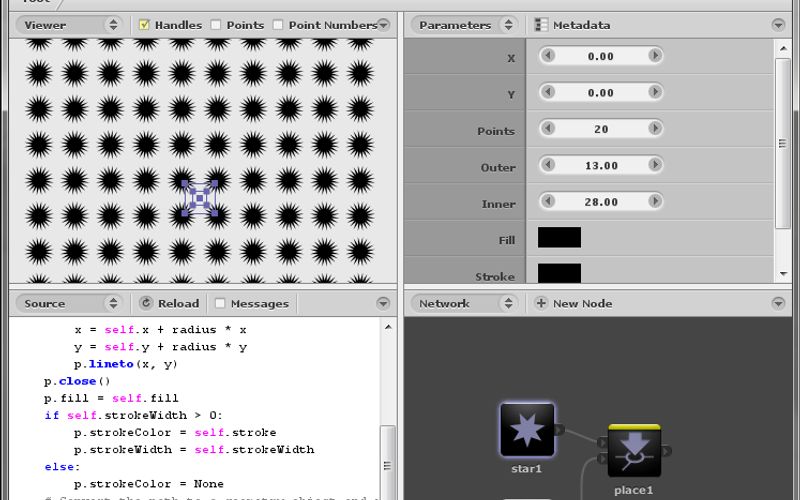
Task: Click the center handle in the viewer
Action: [199, 198]
